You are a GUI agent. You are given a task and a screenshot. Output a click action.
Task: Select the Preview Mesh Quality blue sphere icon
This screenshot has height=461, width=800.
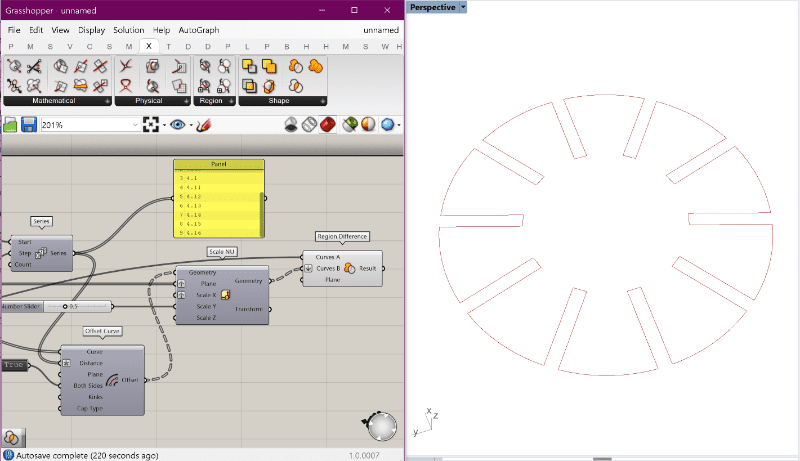click(387, 124)
